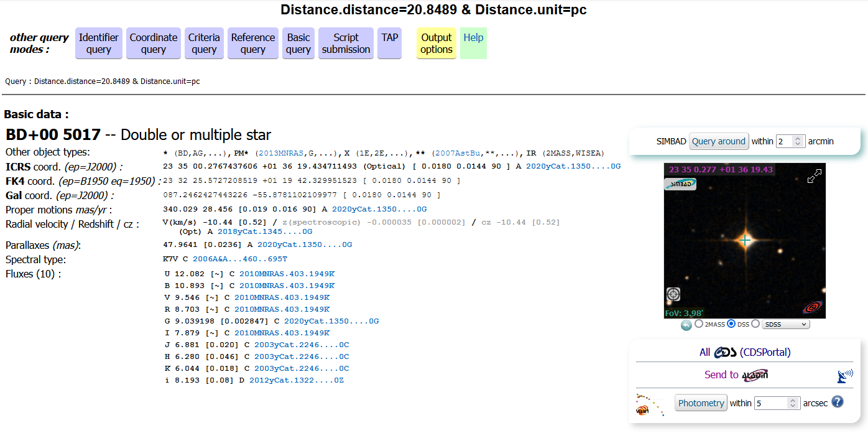This screenshot has width=868, height=433.
Task: Click the 'FoV: 3.98'' label in preview
Action: pyautogui.click(x=685, y=313)
